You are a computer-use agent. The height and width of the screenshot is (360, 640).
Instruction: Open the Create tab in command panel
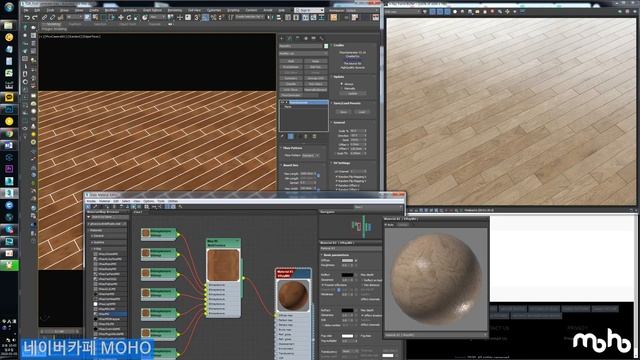click(x=282, y=38)
